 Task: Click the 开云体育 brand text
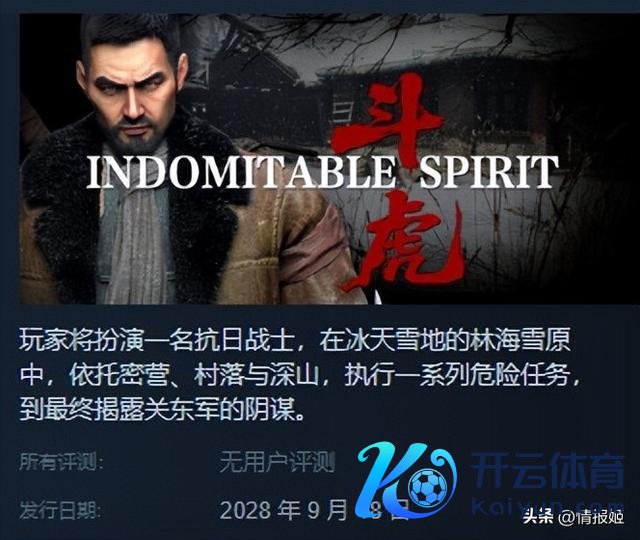547,471
